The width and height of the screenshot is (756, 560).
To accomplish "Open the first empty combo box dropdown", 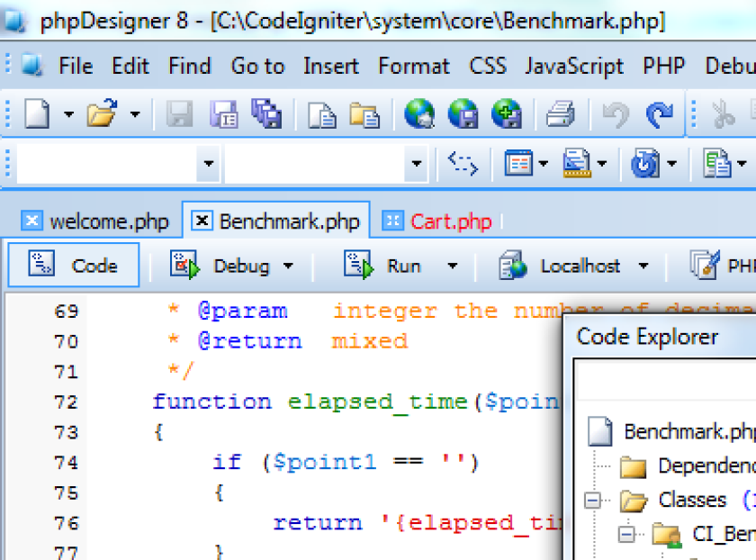I will pyautogui.click(x=208, y=164).
